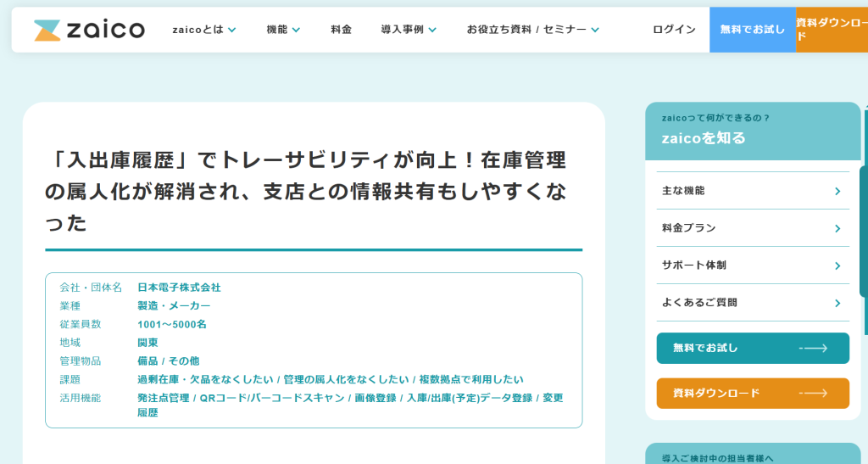Expand the zaicoとは dropdown menu
The width and height of the screenshot is (868, 464).
[x=203, y=30]
